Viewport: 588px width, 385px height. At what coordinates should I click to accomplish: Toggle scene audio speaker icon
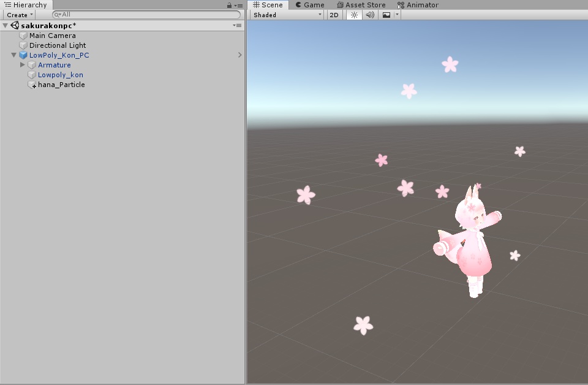[x=370, y=15]
